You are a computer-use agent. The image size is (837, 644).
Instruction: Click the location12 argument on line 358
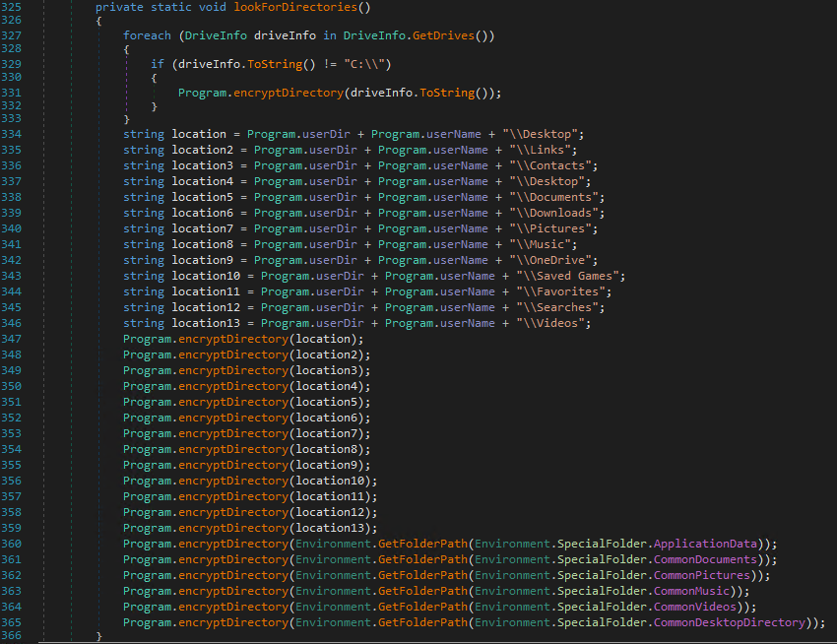coord(330,512)
